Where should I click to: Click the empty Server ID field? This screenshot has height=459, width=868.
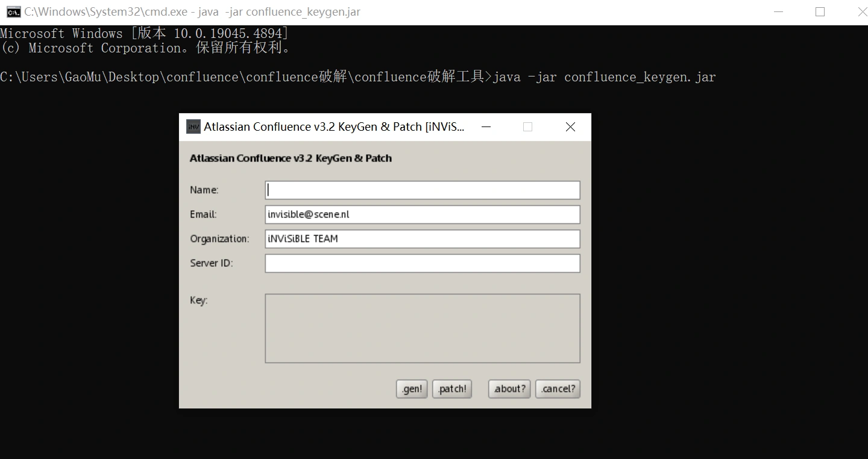coord(422,263)
